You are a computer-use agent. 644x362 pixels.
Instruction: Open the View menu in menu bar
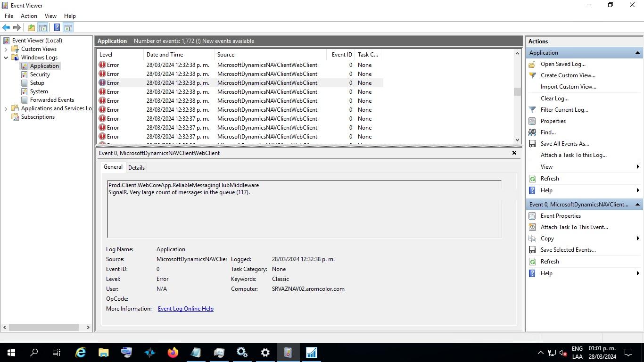[x=50, y=16]
